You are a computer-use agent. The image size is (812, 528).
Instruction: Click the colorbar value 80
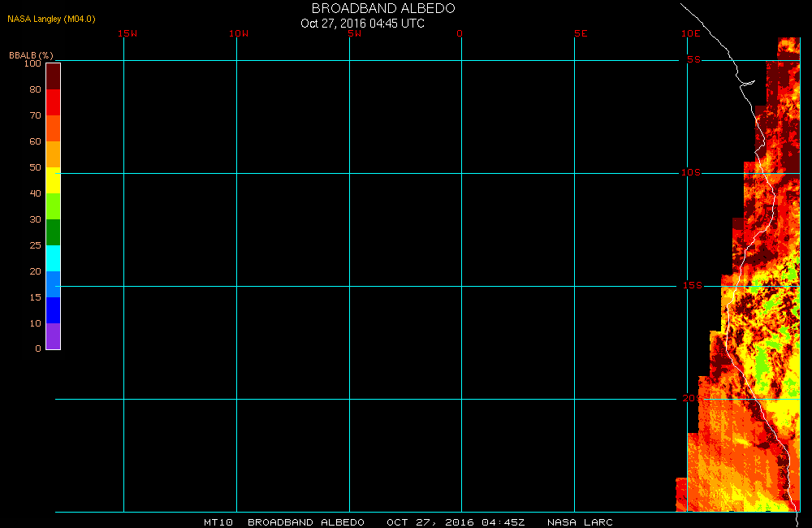pos(35,89)
